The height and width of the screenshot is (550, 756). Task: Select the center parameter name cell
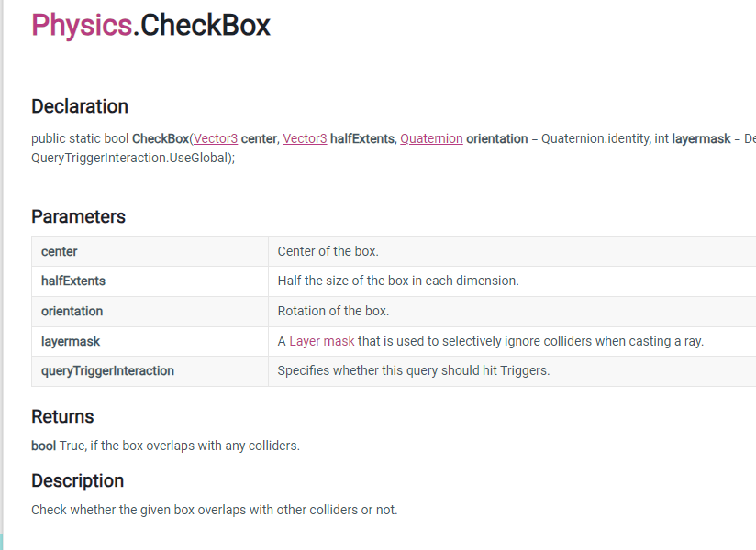(x=60, y=251)
